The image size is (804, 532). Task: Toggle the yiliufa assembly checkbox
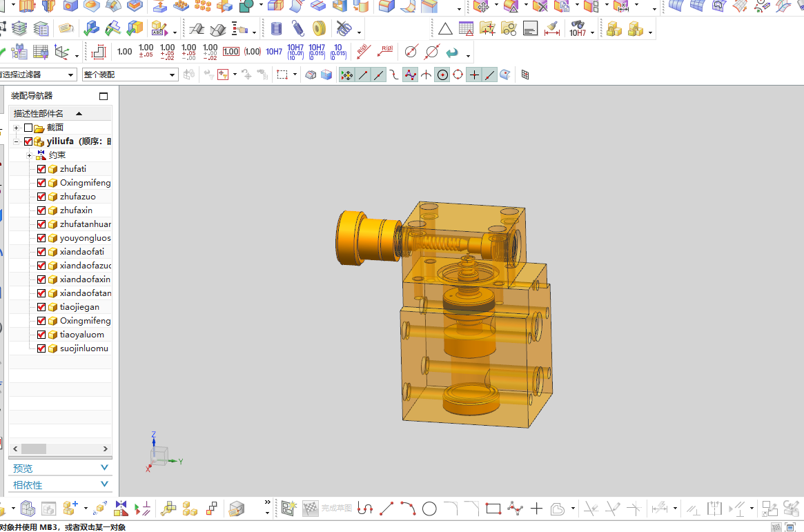[28, 141]
